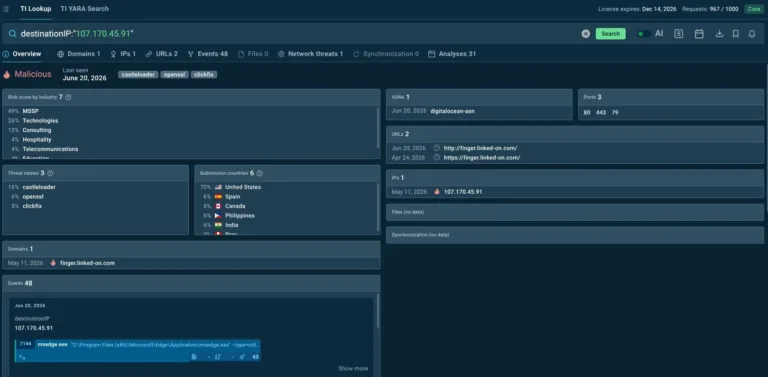Click the clock icon beside the http URL
Screen dimensions: 768x377
[437, 148]
